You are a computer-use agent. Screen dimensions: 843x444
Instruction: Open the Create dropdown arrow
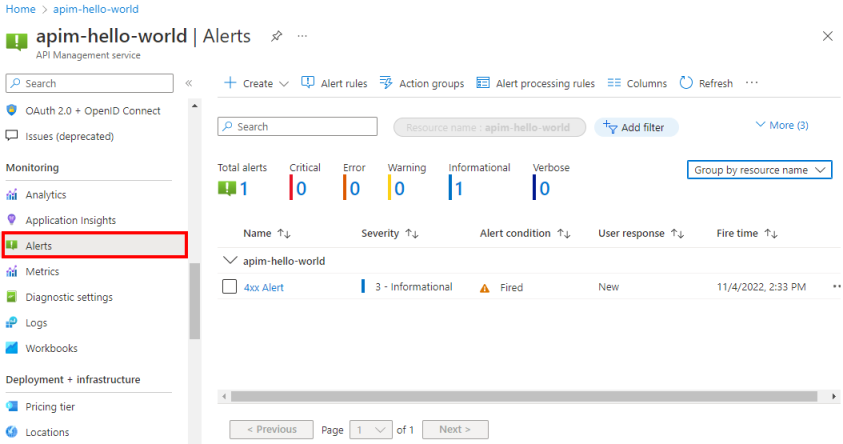tap(284, 83)
